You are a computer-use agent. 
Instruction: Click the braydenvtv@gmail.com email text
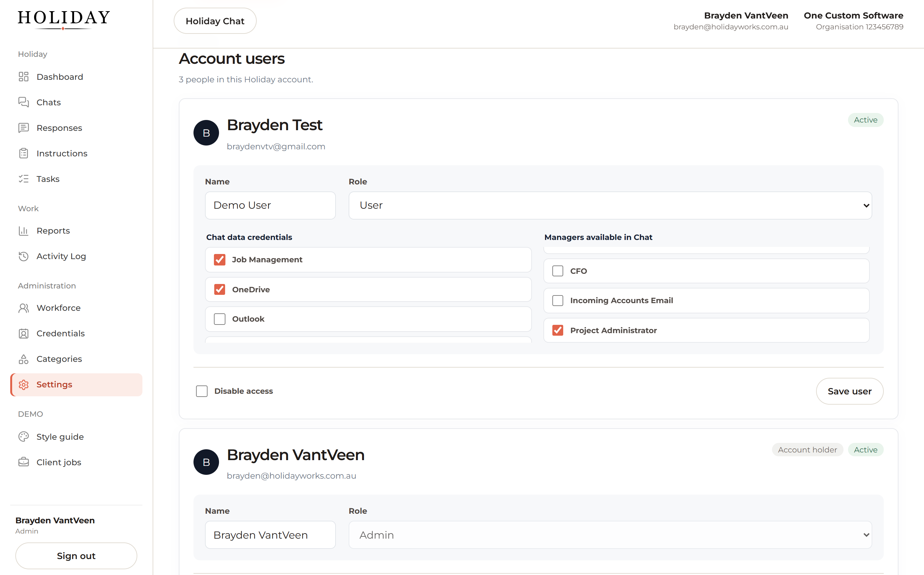coord(276,146)
